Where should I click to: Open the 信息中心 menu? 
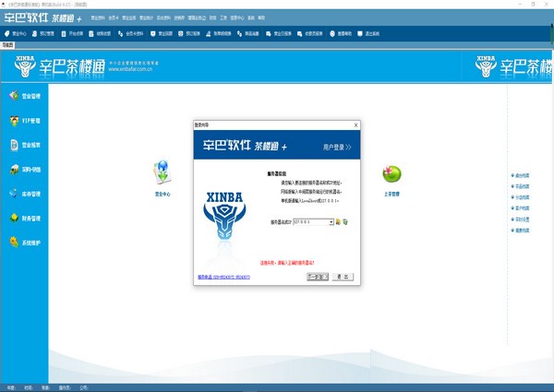coord(236,18)
